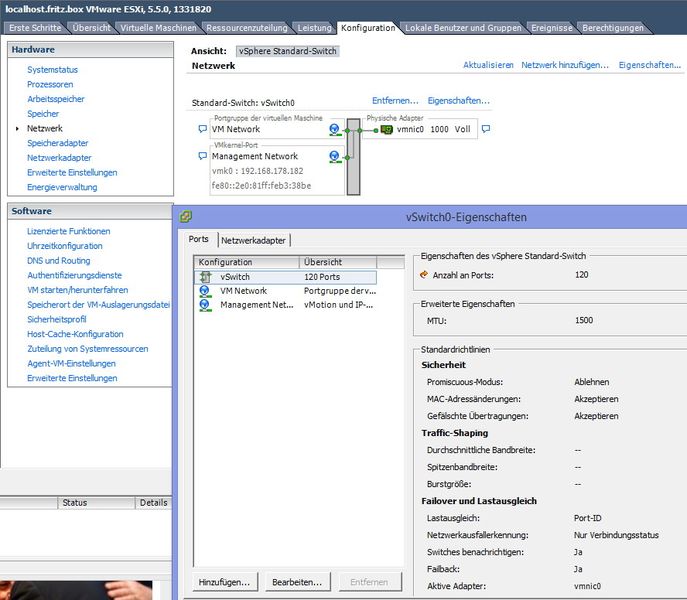Click the vmnic0 network adapter icon
Image resolution: width=687 pixels, height=600 pixels.
tap(386, 129)
